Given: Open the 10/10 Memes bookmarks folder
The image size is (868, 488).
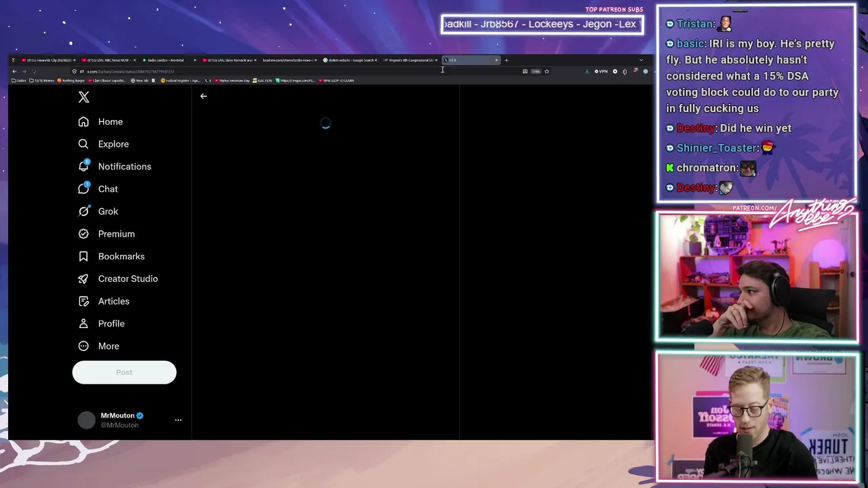Looking at the screenshot, I should [41, 81].
